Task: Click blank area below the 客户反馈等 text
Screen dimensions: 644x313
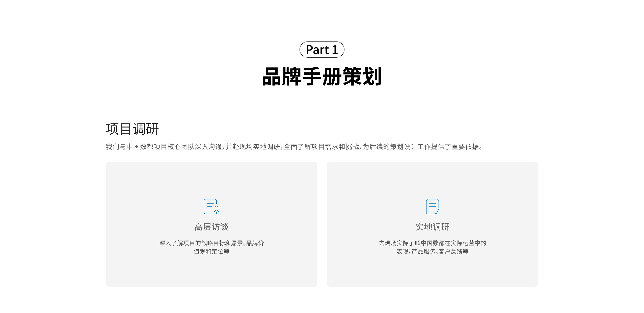Action: (x=432, y=271)
